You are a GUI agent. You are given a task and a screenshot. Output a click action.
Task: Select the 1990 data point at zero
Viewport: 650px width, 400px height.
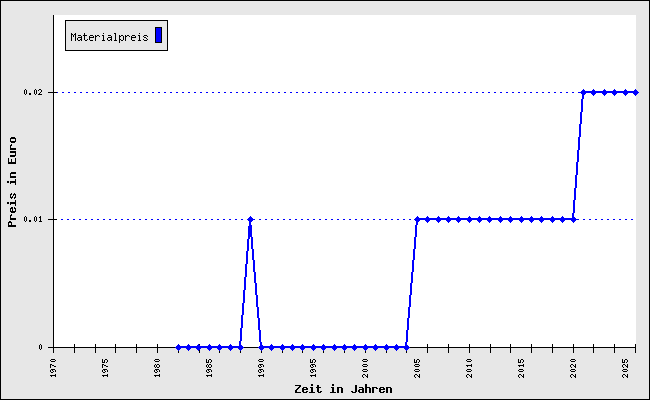261,347
